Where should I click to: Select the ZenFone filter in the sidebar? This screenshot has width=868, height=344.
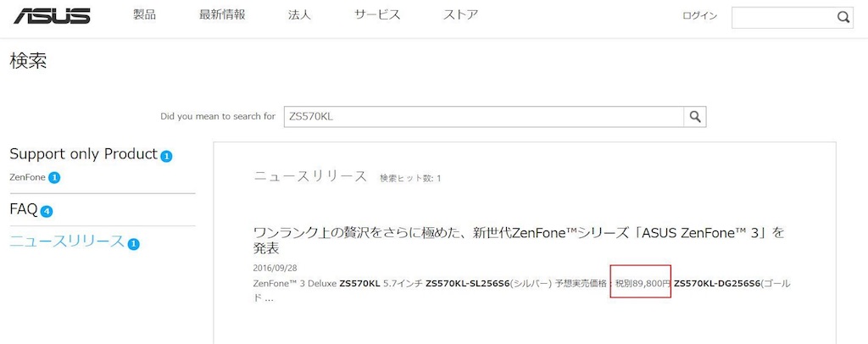28,178
